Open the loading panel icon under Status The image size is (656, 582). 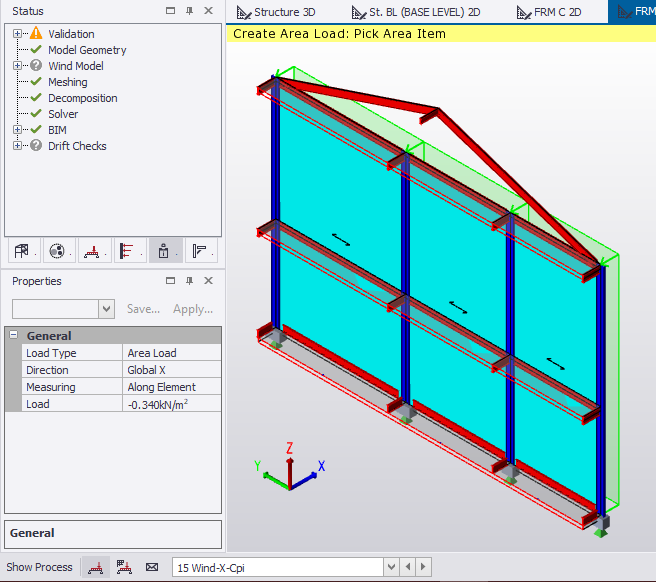pos(92,251)
